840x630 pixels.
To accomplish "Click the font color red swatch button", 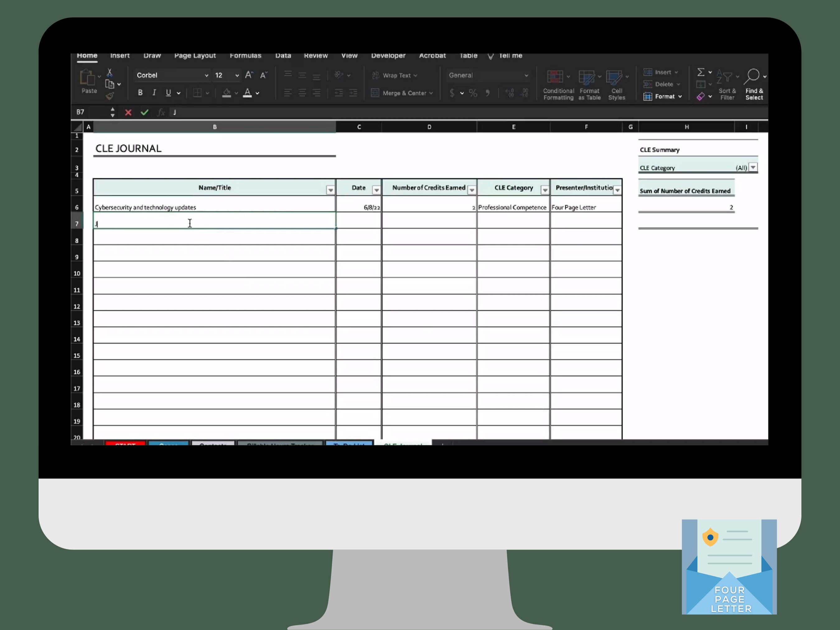I will [x=247, y=93].
